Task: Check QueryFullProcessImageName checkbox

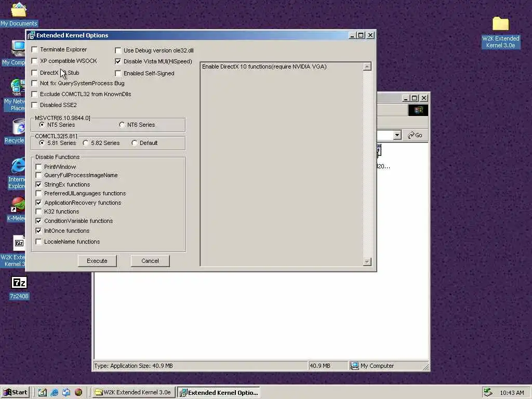Action: coord(38,176)
